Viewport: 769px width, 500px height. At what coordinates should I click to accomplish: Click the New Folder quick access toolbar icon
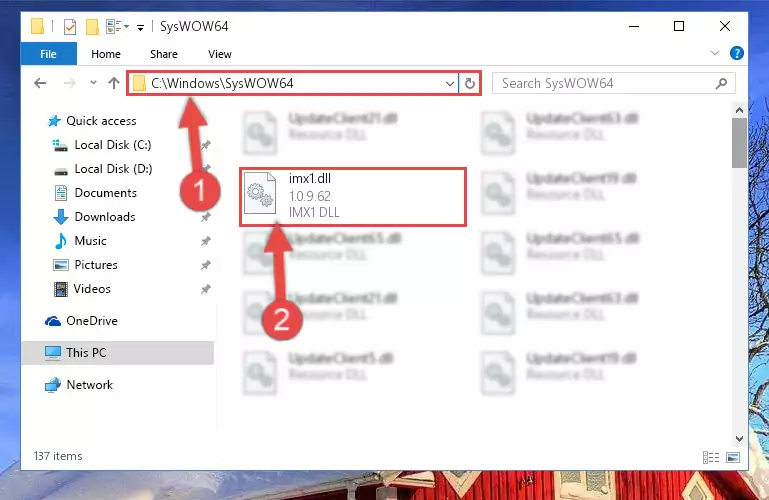[92, 26]
